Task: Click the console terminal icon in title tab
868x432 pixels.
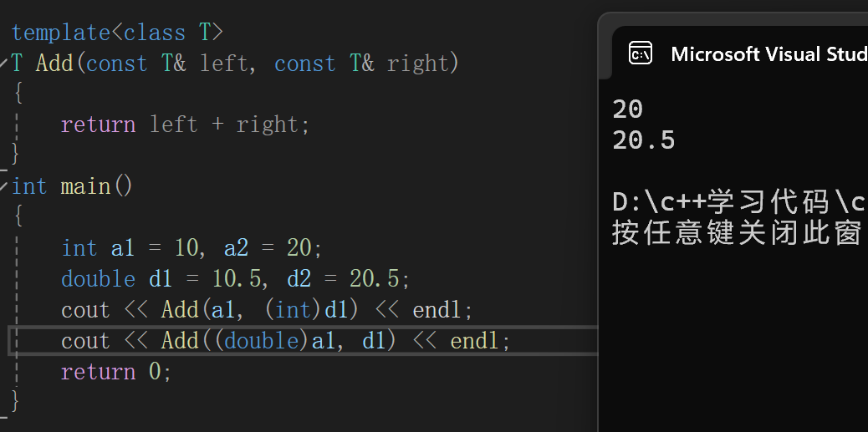Action: (x=641, y=53)
